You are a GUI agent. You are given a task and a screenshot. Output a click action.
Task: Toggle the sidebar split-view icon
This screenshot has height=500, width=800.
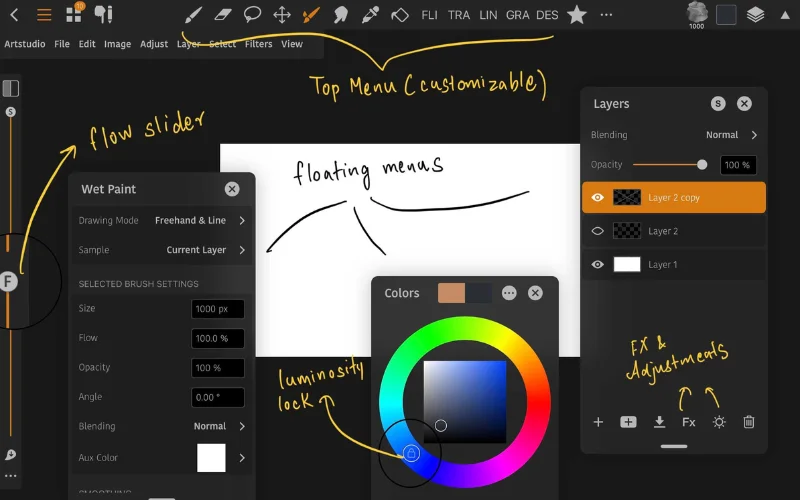point(11,88)
